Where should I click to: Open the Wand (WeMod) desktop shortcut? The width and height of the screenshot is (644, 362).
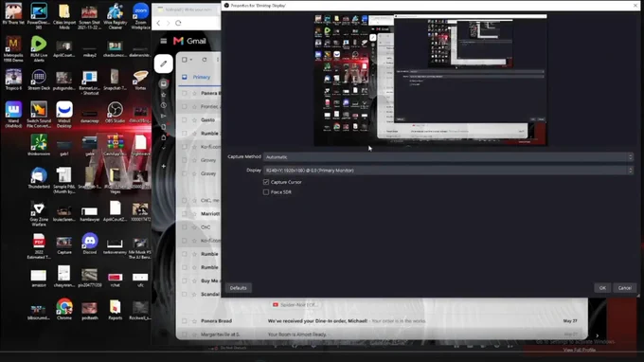click(13, 115)
